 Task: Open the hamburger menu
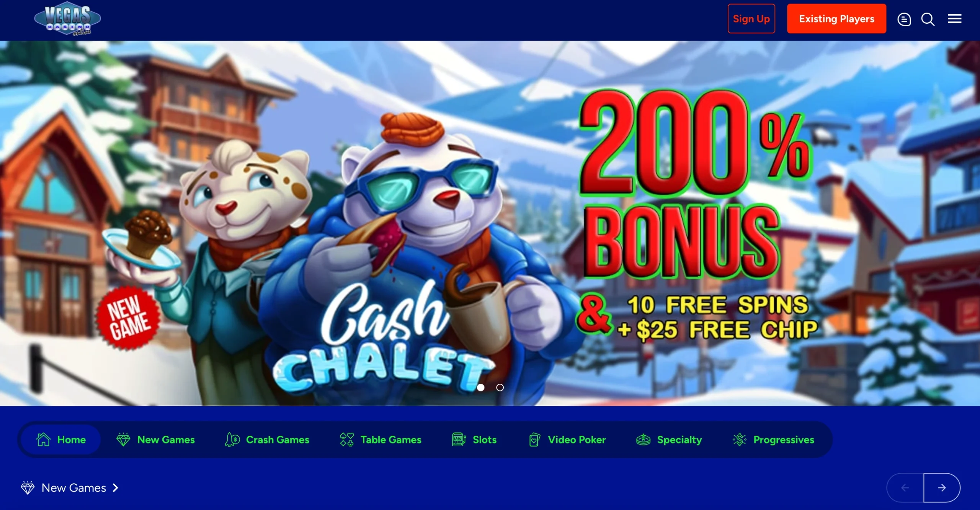[954, 19]
